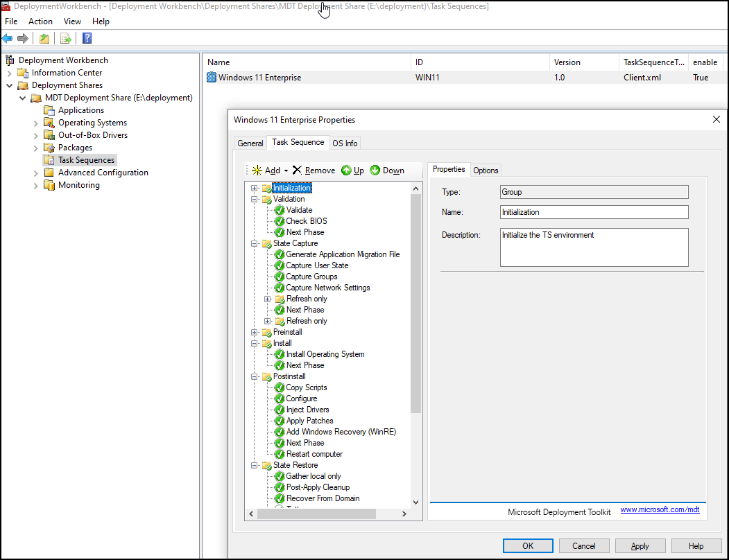Switch to the OS Info tab

tap(345, 143)
